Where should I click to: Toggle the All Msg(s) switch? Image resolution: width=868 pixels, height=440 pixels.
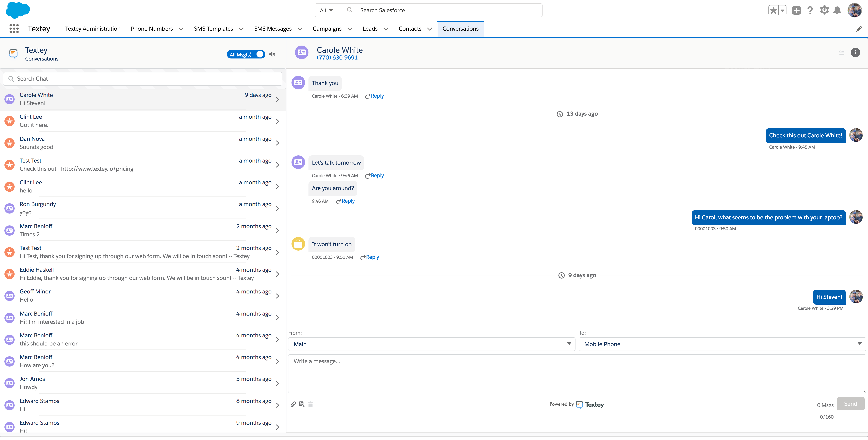246,54
